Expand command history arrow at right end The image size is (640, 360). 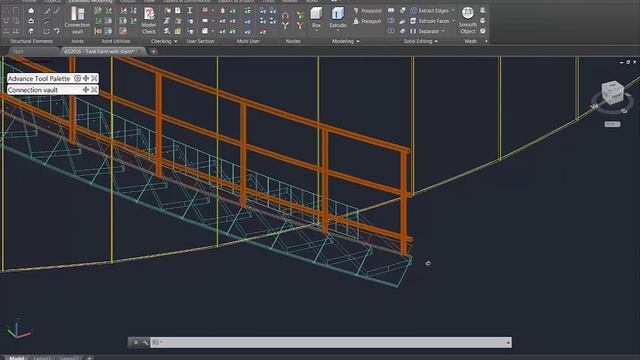point(508,343)
